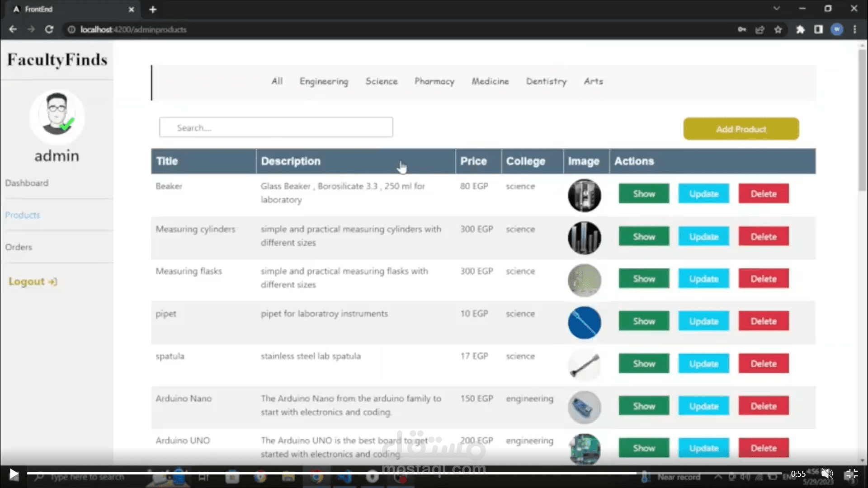868x488 pixels.
Task: Reload the page with the refresh icon
Action: coord(49,29)
